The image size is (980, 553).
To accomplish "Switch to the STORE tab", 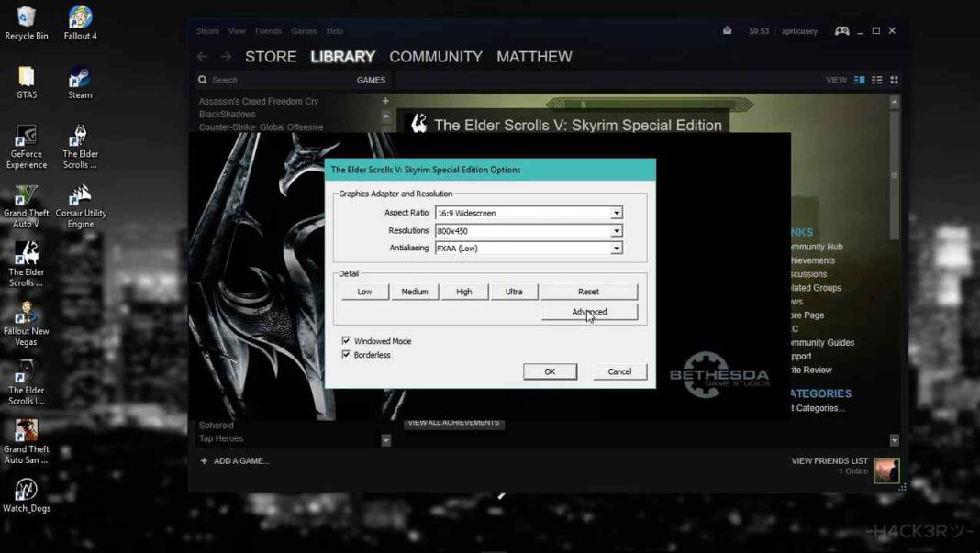I will tap(270, 56).
